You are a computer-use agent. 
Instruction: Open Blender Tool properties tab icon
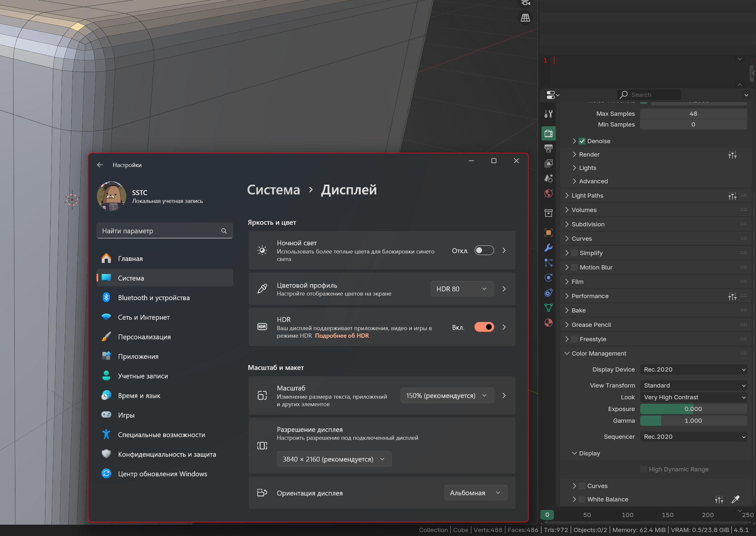548,114
